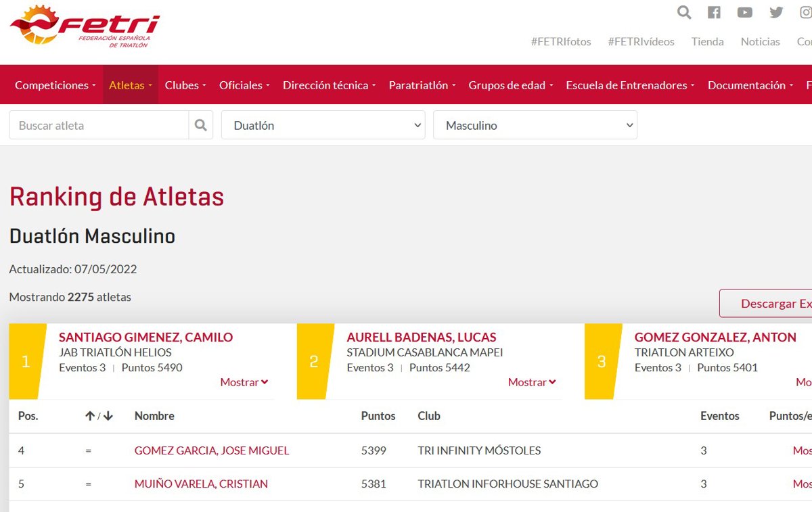This screenshot has width=812, height=512.
Task: Open the site search magnifier icon
Action: coord(684,12)
